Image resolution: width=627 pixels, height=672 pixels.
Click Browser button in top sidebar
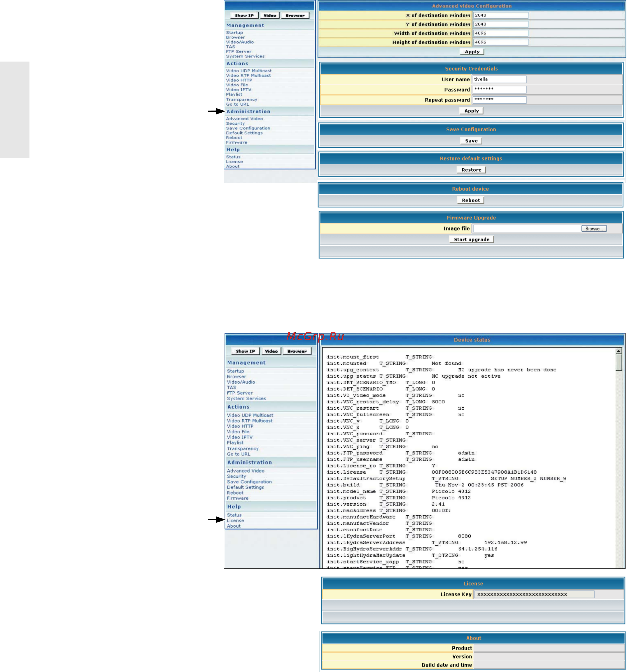pyautogui.click(x=295, y=15)
